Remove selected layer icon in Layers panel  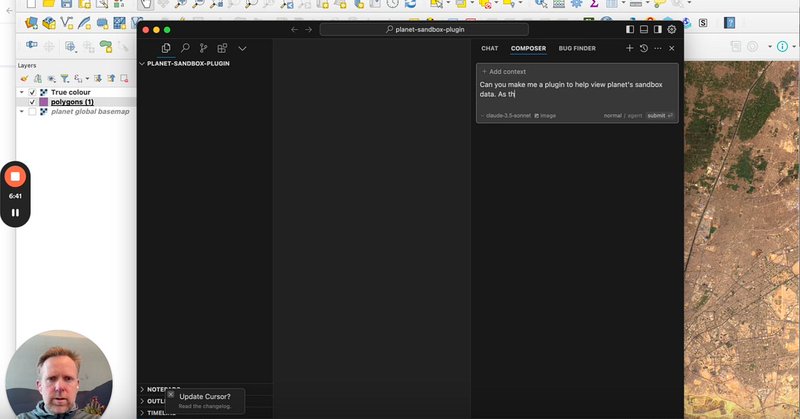(x=124, y=79)
